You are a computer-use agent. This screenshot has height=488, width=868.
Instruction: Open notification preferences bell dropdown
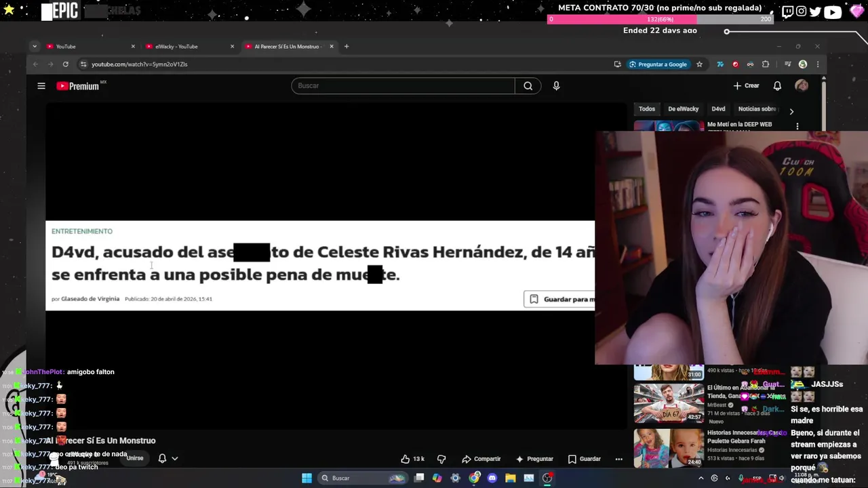click(x=167, y=458)
